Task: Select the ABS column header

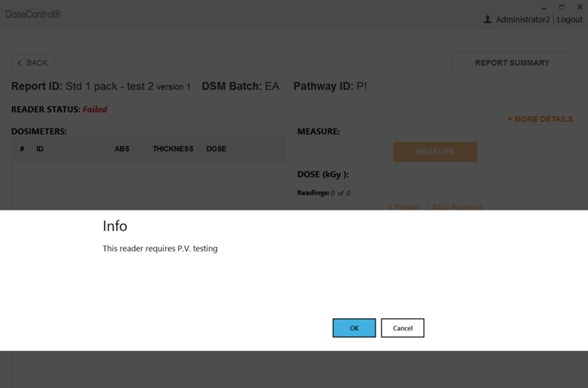Action: [122, 149]
